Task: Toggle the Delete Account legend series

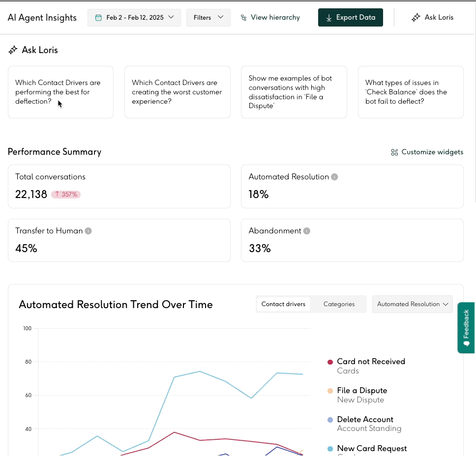Action: 365,420
